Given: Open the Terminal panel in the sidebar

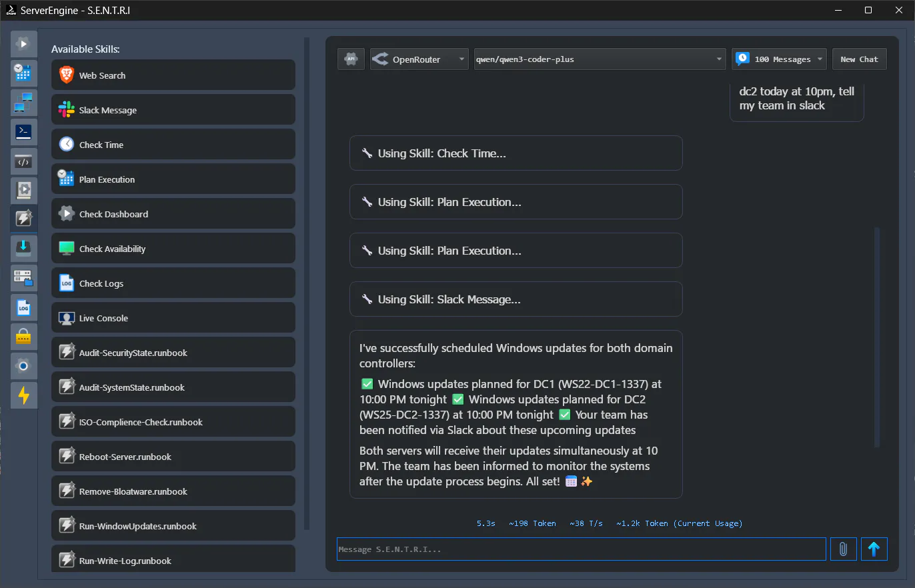Looking at the screenshot, I should (x=23, y=132).
